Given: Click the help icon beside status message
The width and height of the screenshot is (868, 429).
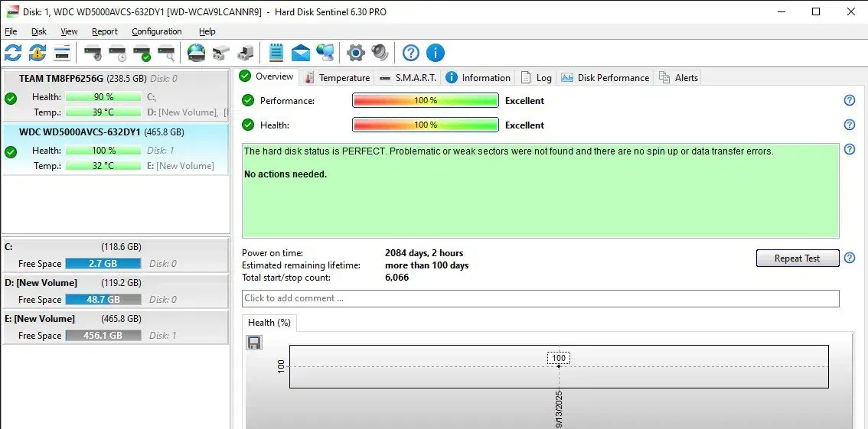Looking at the screenshot, I should pyautogui.click(x=850, y=149).
